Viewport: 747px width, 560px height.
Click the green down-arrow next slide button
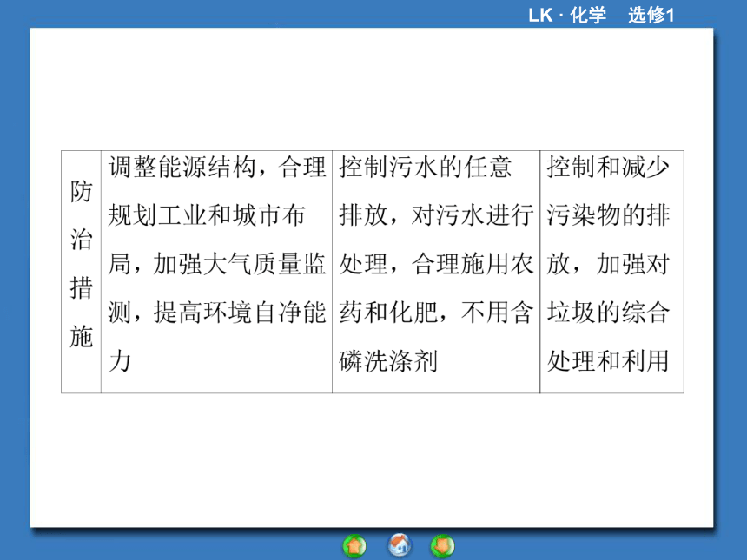(x=443, y=545)
